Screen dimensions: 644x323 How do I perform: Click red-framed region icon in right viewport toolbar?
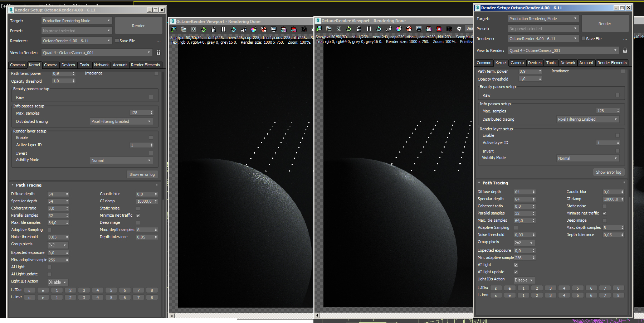click(x=439, y=29)
